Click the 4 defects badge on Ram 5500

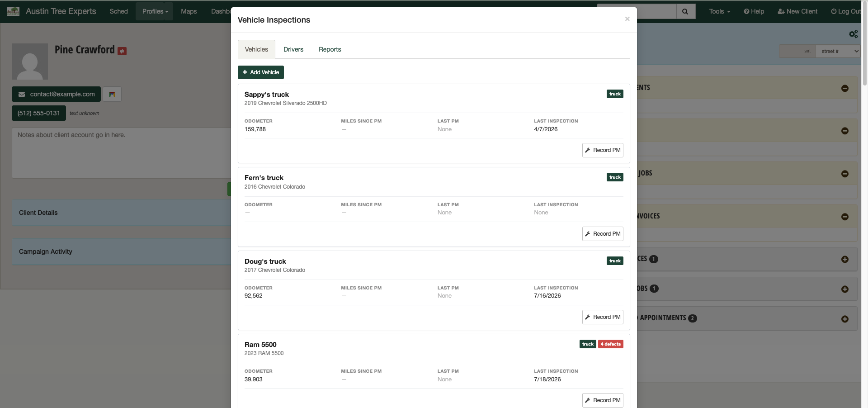(610, 344)
